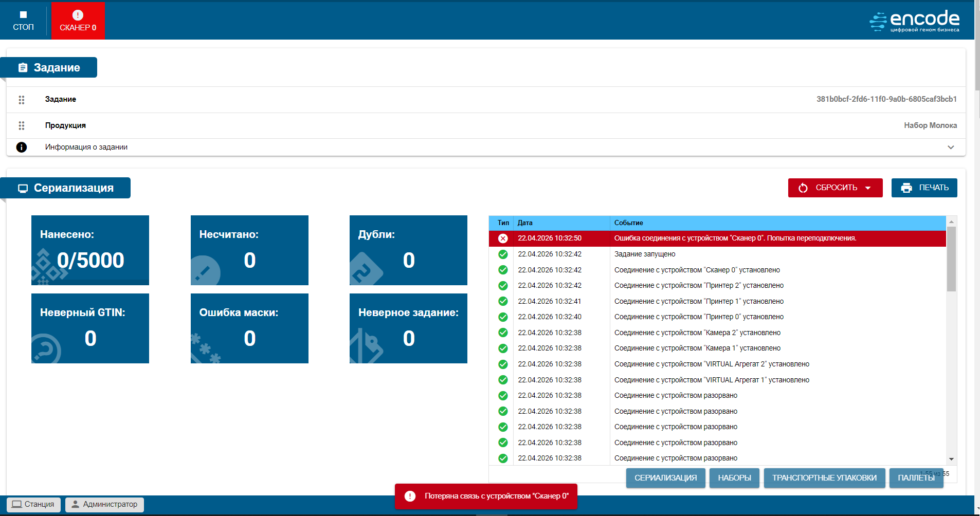Click the encode logo
980x516 pixels.
click(914, 22)
